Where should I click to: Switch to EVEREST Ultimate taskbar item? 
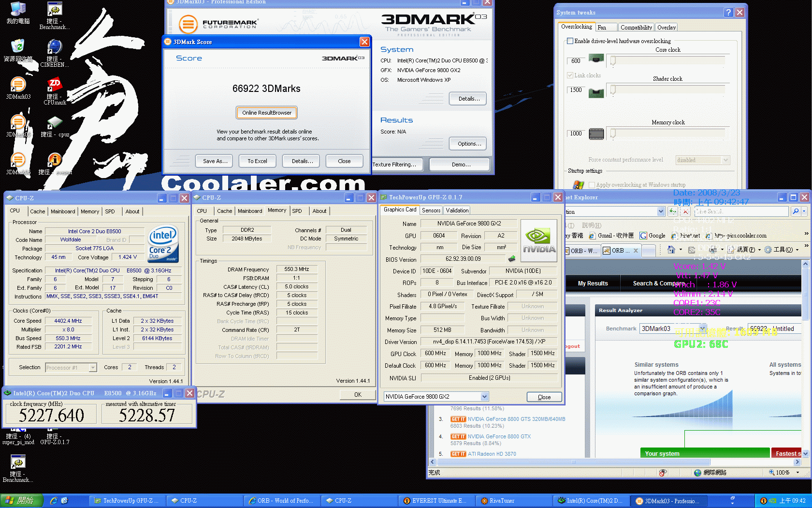pyautogui.click(x=436, y=501)
